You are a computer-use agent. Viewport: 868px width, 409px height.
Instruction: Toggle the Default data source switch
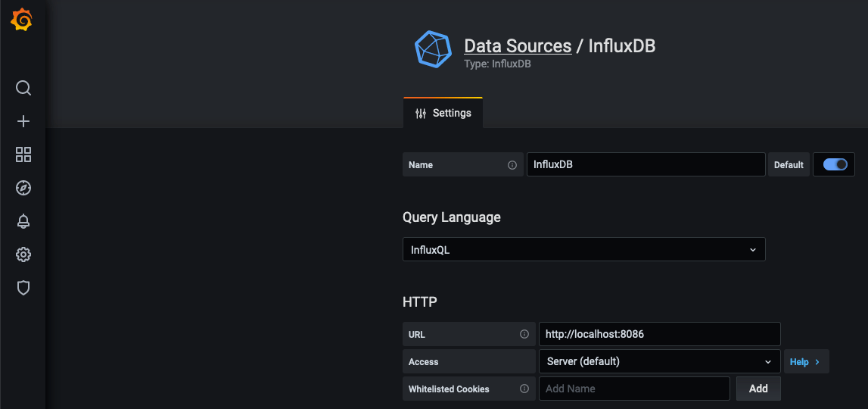point(835,164)
